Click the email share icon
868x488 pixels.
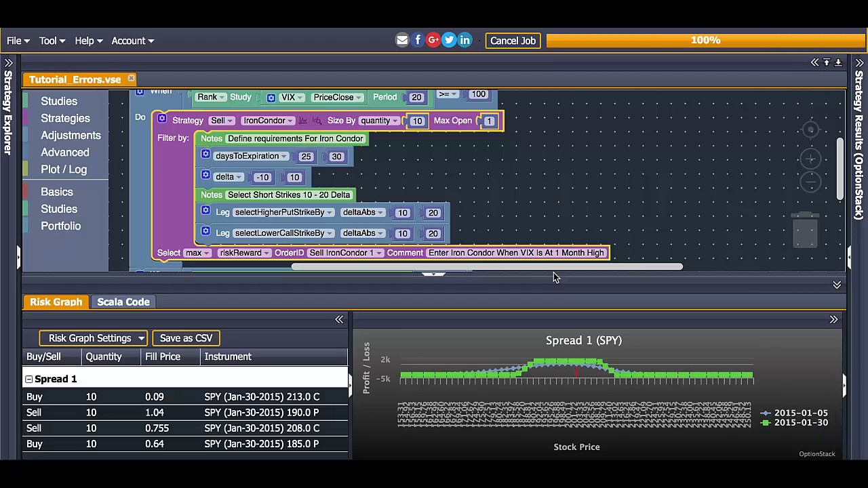click(402, 41)
